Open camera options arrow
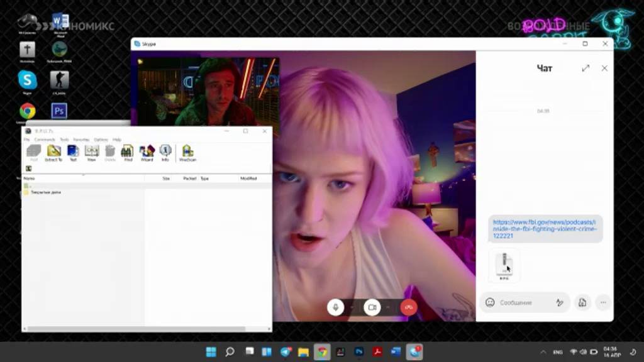Image resolution: width=644 pixels, height=362 pixels. point(388,307)
